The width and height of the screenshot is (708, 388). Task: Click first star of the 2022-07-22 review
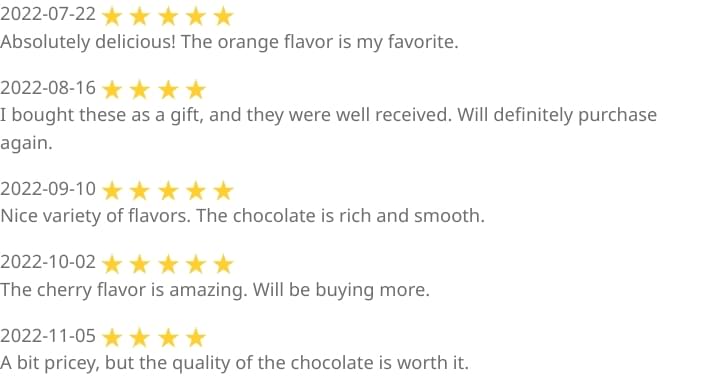112,17
